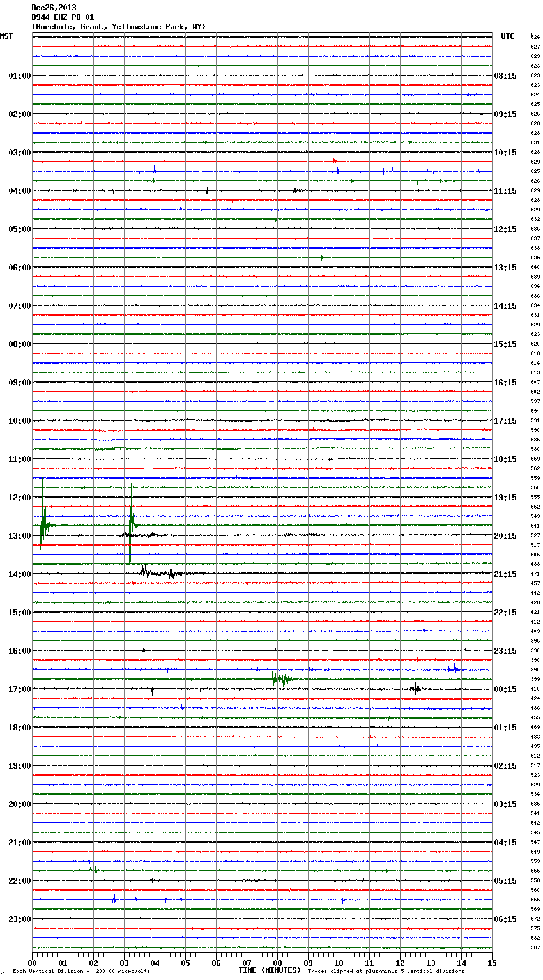543x980 pixels.
Task: Click the UTC timezone header
Action: (x=508, y=36)
